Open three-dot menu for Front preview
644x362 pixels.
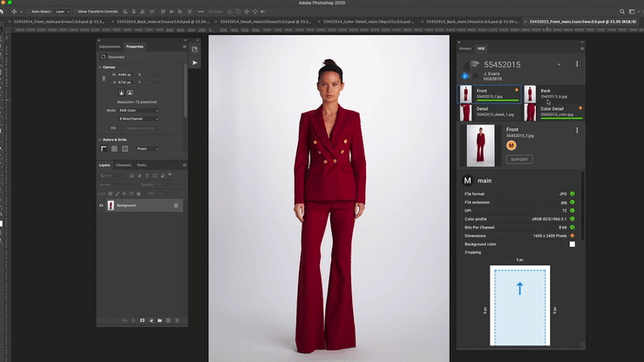pos(577,130)
